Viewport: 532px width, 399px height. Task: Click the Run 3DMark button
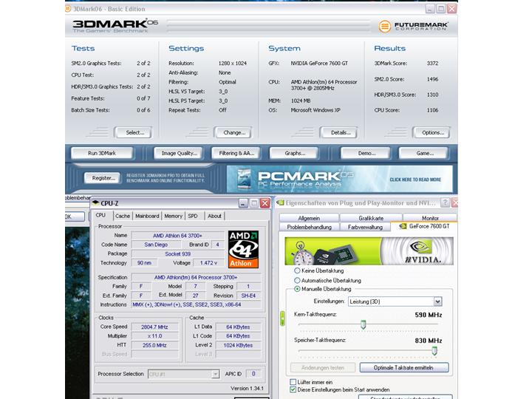[102, 153]
